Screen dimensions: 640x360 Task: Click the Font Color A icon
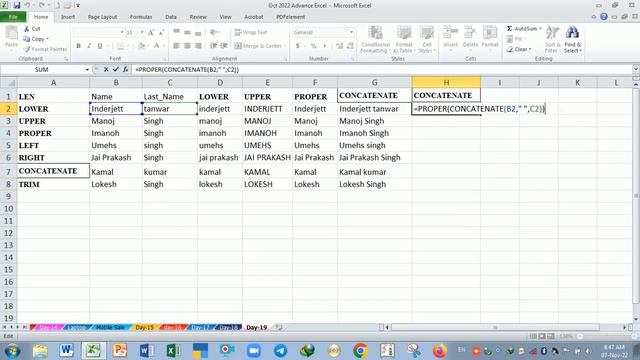click(x=156, y=46)
